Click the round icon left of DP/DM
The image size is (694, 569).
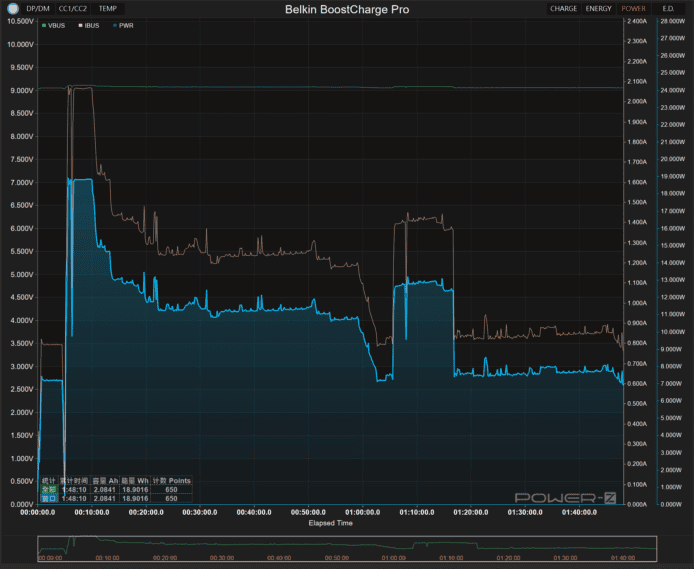tap(13, 9)
